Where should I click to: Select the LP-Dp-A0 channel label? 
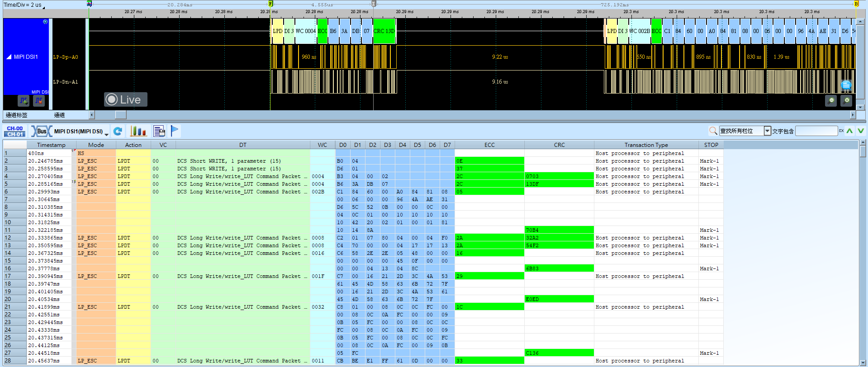tap(66, 57)
